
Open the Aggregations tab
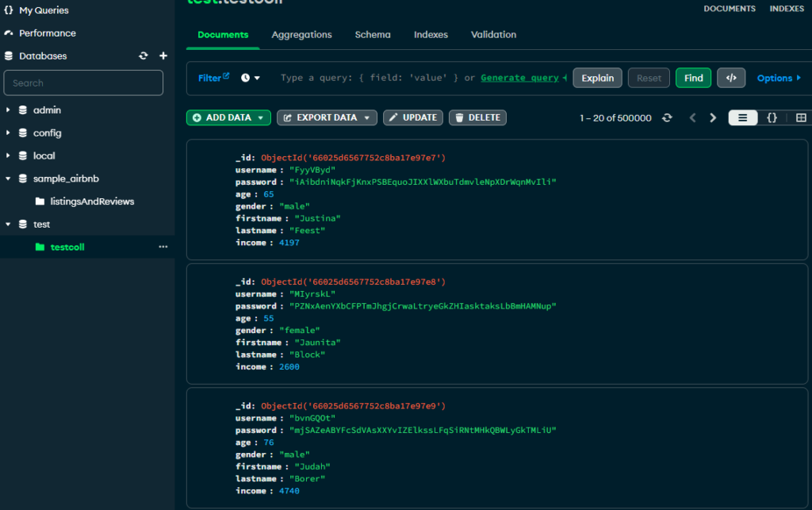point(302,35)
